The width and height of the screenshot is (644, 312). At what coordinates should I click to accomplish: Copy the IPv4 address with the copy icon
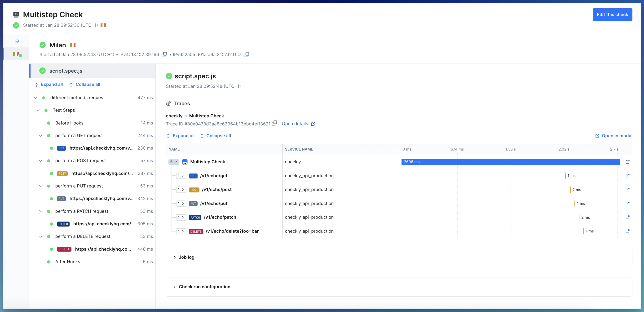pos(164,54)
